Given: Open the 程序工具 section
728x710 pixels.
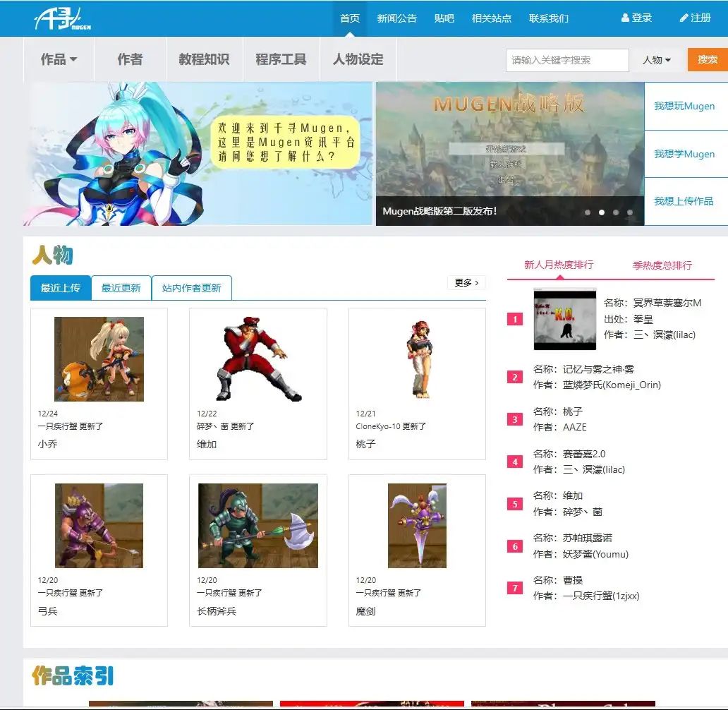Looking at the screenshot, I should click(x=281, y=59).
